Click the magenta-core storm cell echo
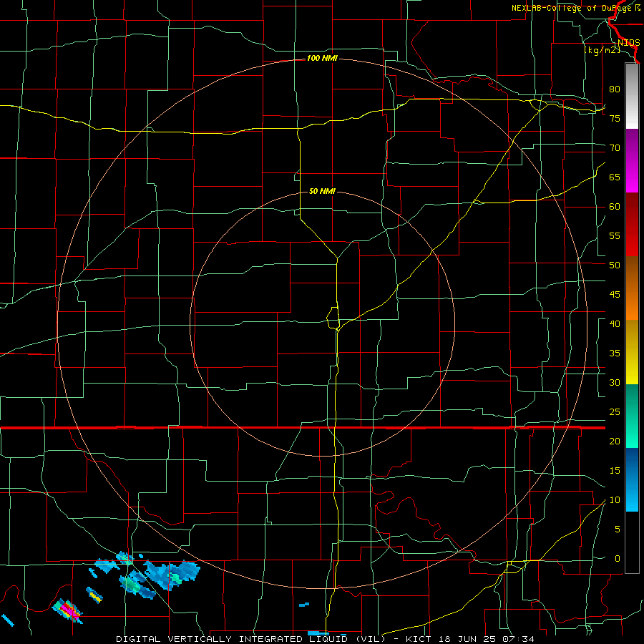The width and height of the screenshot is (644, 644). tap(67, 611)
